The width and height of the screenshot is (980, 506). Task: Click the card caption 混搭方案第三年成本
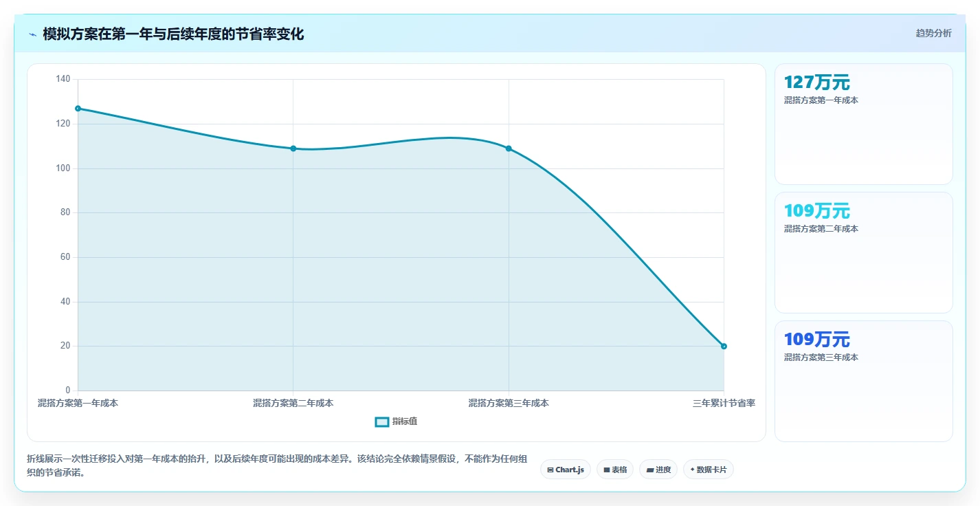821,357
